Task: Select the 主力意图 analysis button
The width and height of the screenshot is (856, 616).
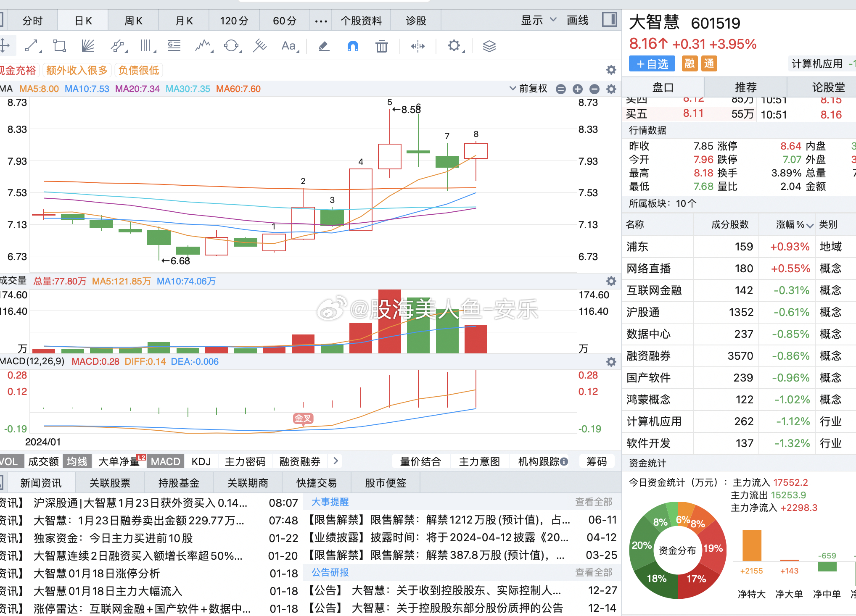Action: click(479, 461)
